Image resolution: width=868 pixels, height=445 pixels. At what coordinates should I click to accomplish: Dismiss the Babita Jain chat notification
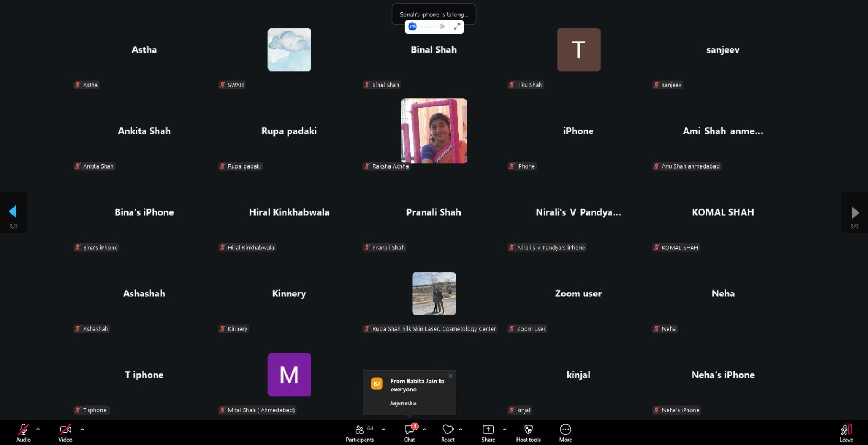450,376
